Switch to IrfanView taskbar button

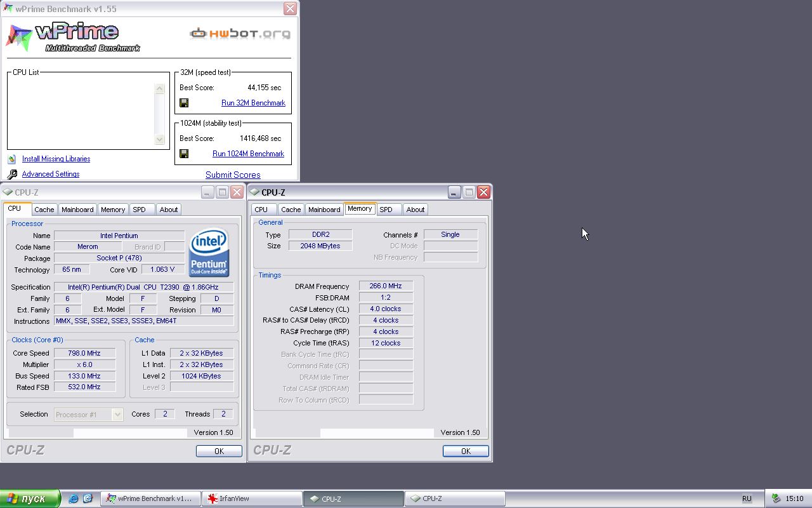pos(252,498)
